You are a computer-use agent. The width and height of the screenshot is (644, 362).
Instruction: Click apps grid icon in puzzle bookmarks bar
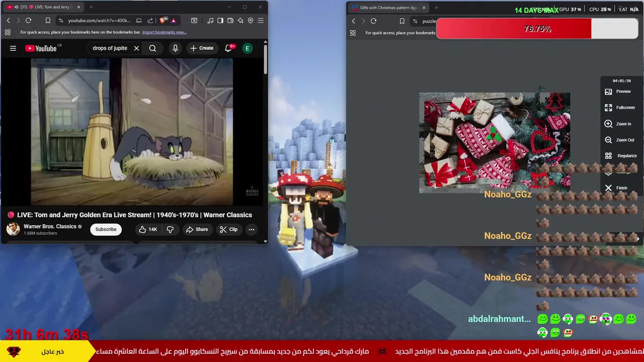(x=353, y=33)
